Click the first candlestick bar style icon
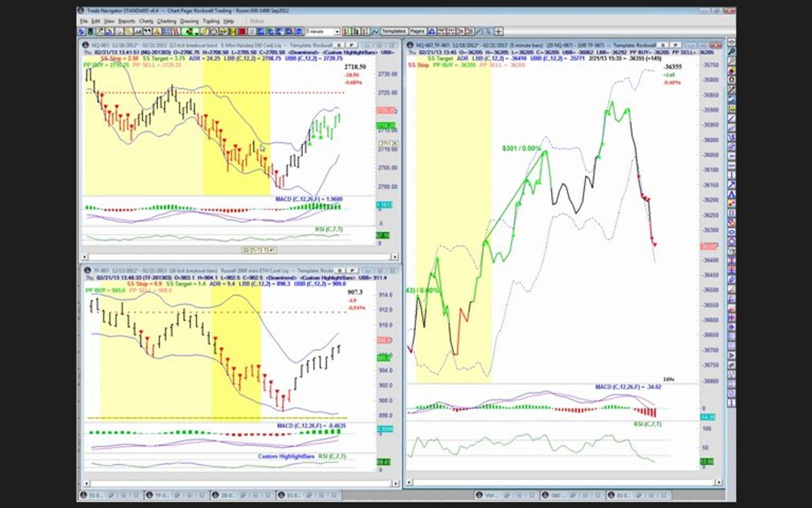 (x=347, y=32)
